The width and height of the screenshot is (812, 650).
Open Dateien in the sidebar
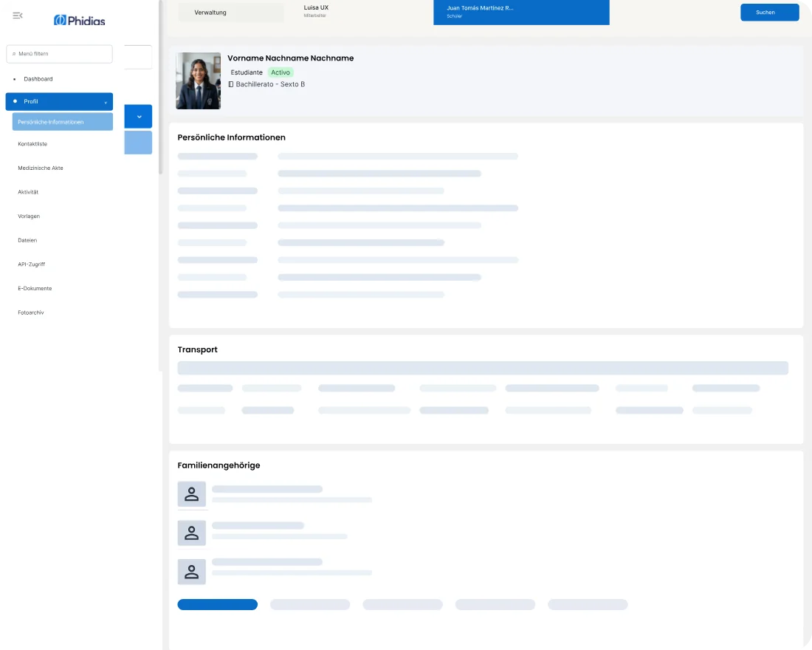27,241
